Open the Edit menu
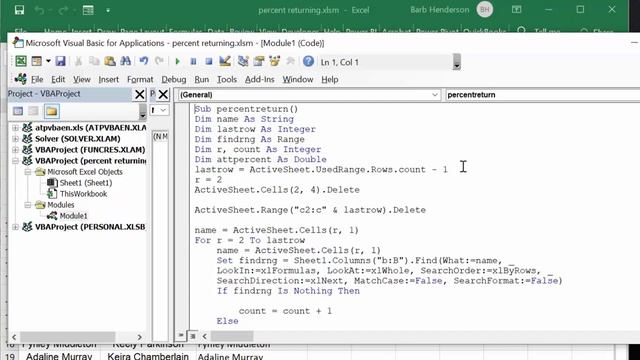 (58, 80)
